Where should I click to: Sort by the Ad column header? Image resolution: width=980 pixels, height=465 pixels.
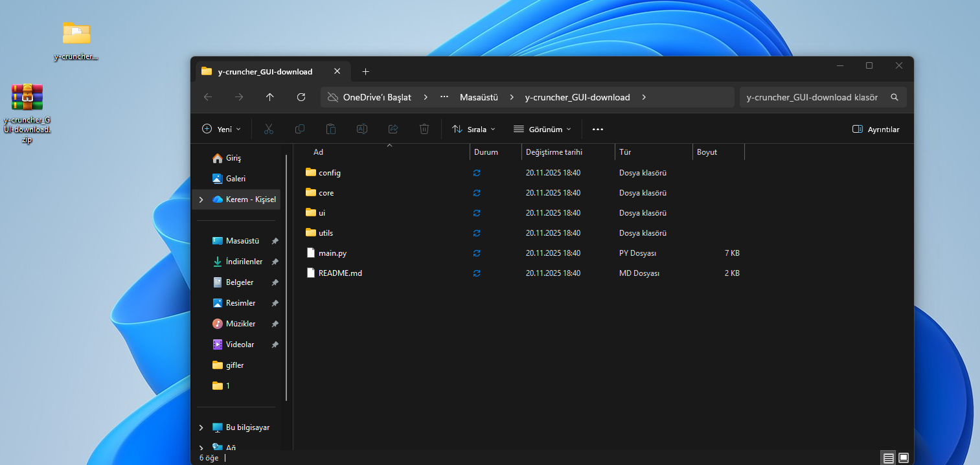pyautogui.click(x=318, y=152)
